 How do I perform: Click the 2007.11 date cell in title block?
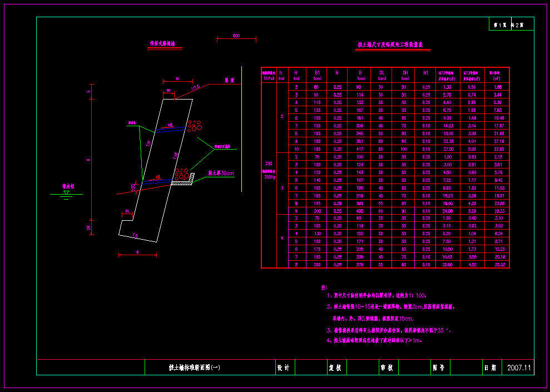(519, 368)
